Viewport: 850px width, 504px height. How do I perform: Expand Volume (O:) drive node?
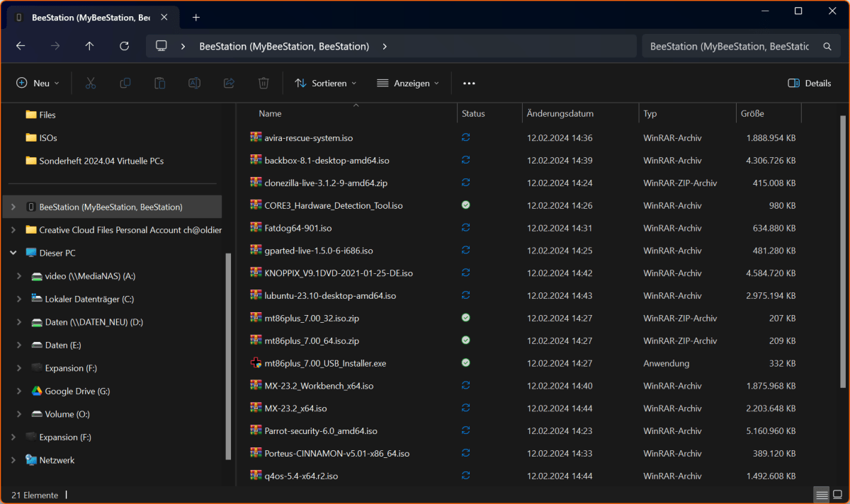[19, 414]
